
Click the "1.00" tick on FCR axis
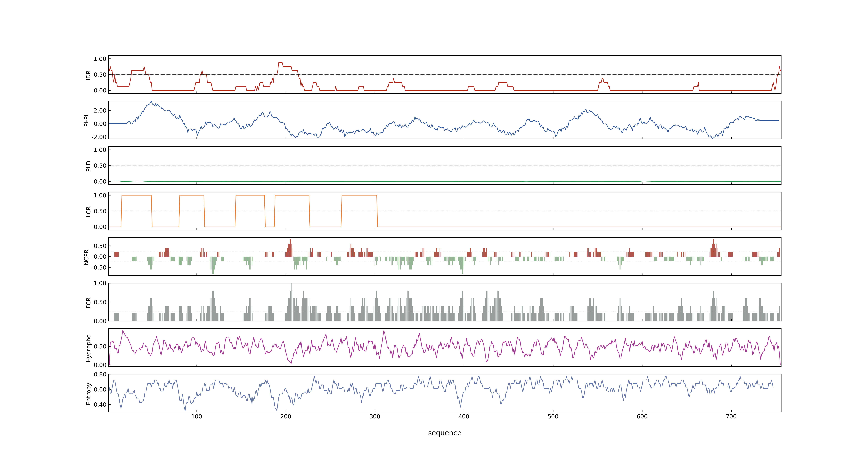100,283
